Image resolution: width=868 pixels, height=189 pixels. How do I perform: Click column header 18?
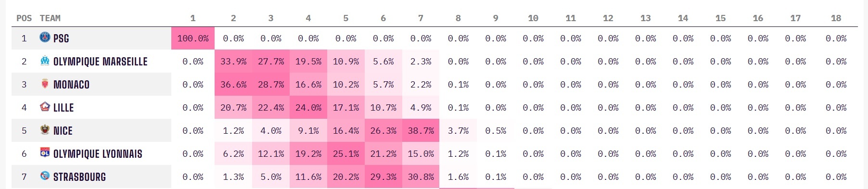836,18
